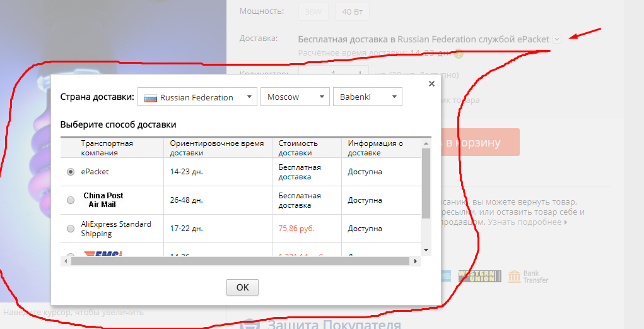This screenshot has width=644, height=329.
Task: Click the 'Ориентировочное время доставки' column header
Action: pyautogui.click(x=217, y=148)
